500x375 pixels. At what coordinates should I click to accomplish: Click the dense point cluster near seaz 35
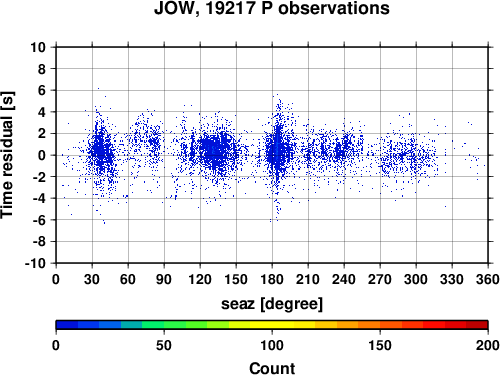coord(101,152)
